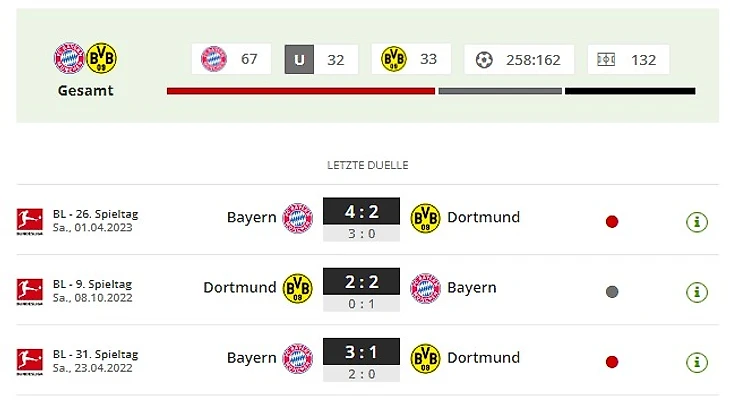Click Bundesliga logo beside 9. Spieltag
This screenshot has width=730, height=402.
30,292
